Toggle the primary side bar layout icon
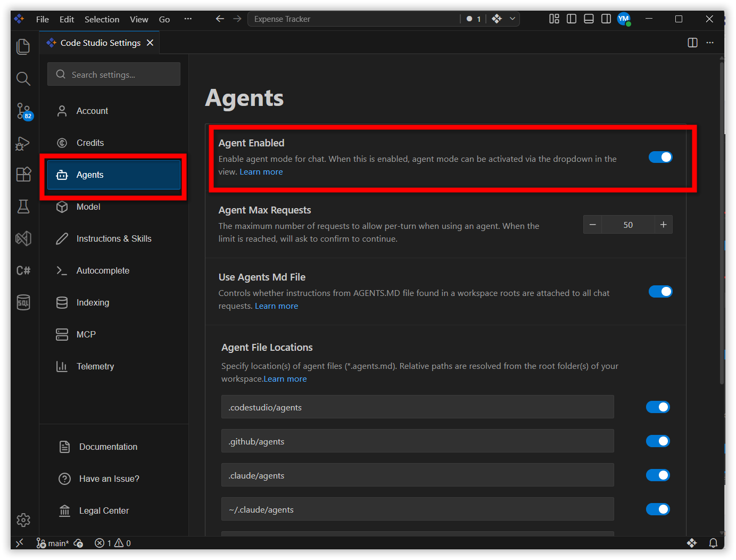736x560 pixels. click(572, 19)
